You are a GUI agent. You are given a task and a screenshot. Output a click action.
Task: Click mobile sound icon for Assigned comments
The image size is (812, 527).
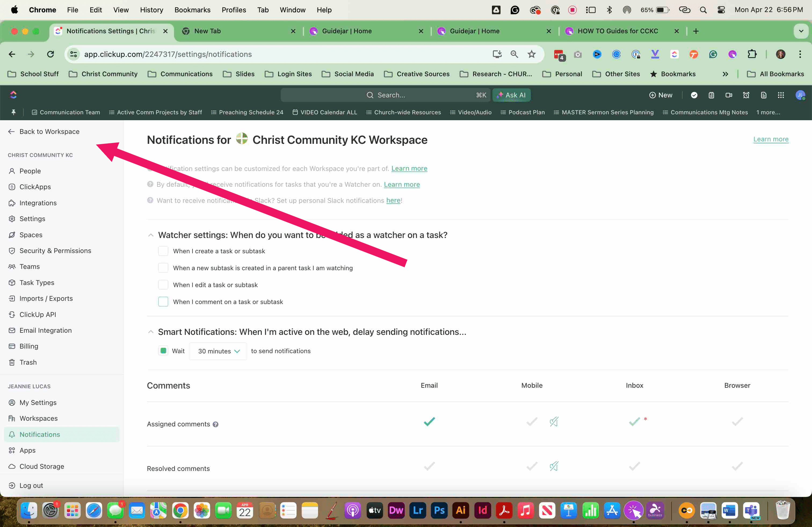tap(554, 422)
